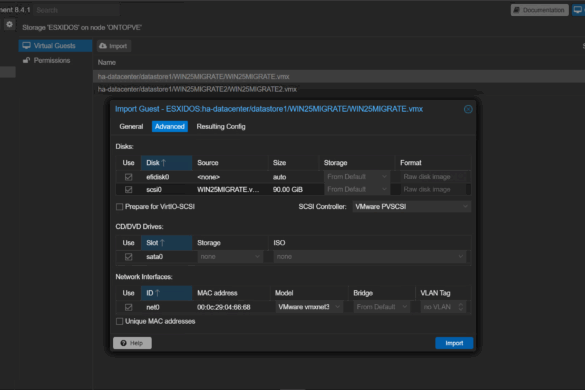Toggle the Use checkbox for efidisk0
This screenshot has height=390, width=585.
[128, 177]
